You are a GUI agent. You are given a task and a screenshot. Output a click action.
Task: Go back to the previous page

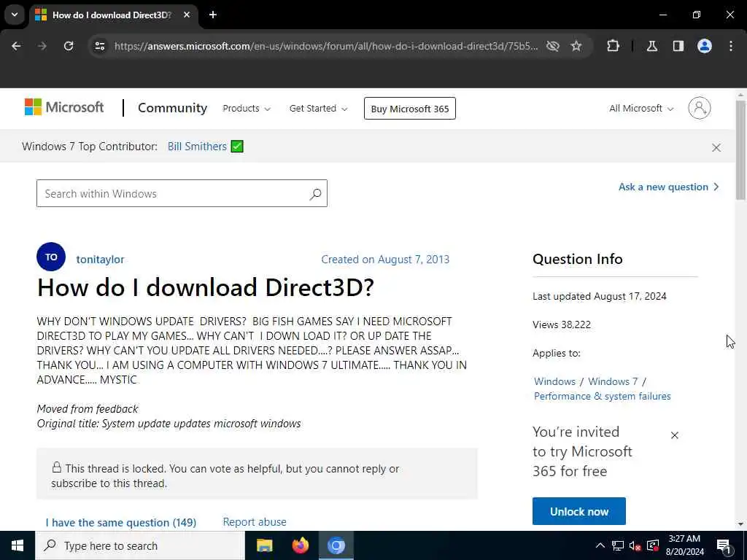point(16,46)
